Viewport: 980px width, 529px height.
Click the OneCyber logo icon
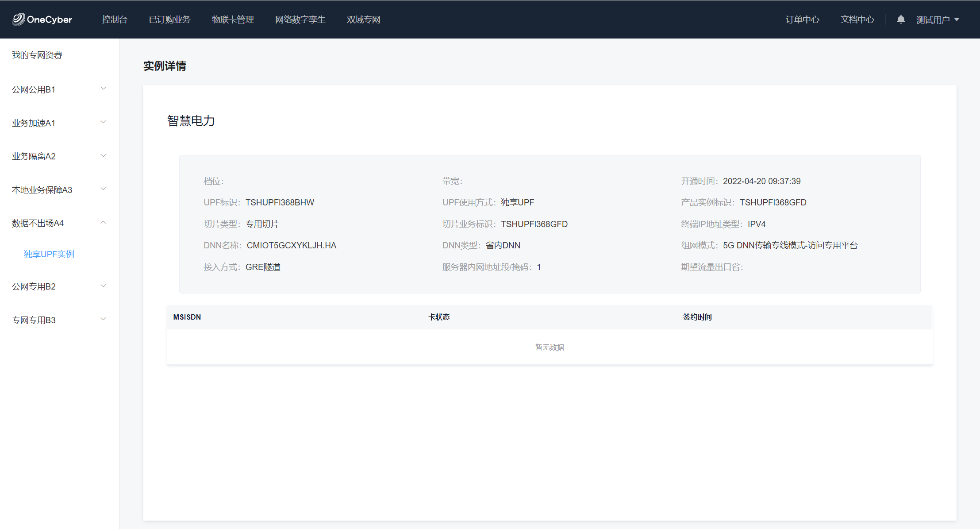tap(19, 19)
